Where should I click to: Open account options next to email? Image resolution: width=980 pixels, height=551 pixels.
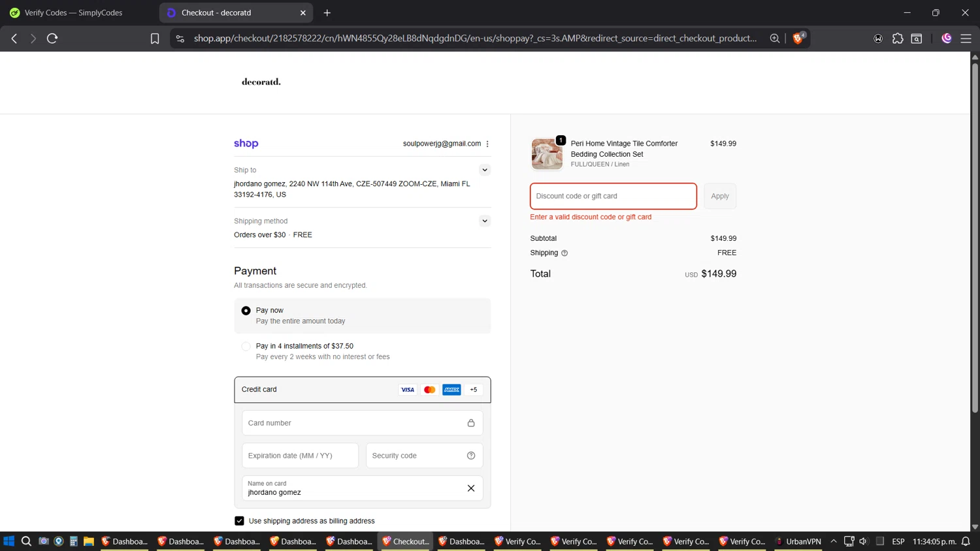click(487, 144)
